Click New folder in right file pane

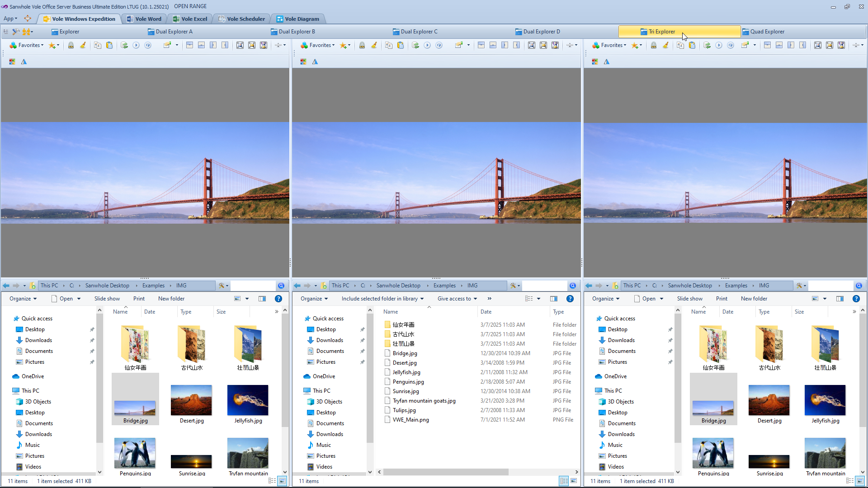754,299
